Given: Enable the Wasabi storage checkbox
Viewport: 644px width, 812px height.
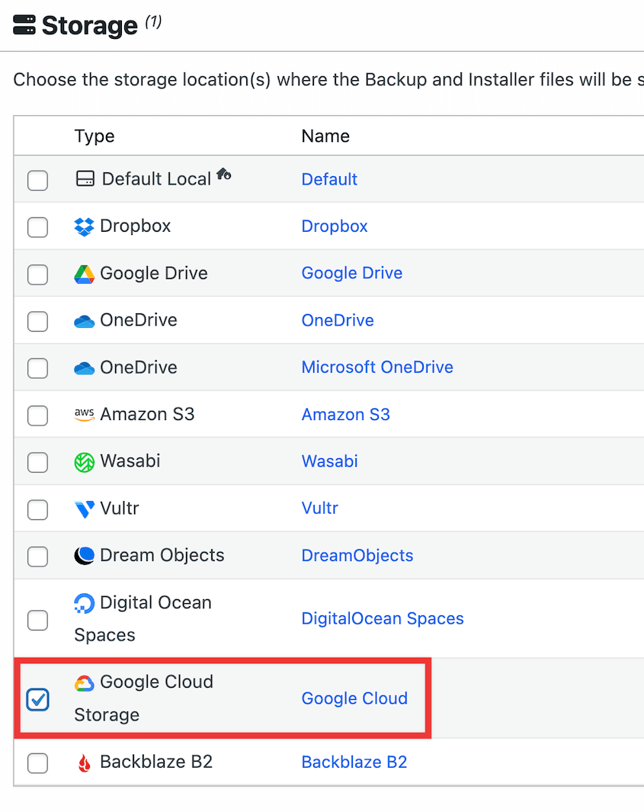Looking at the screenshot, I should 38,463.
